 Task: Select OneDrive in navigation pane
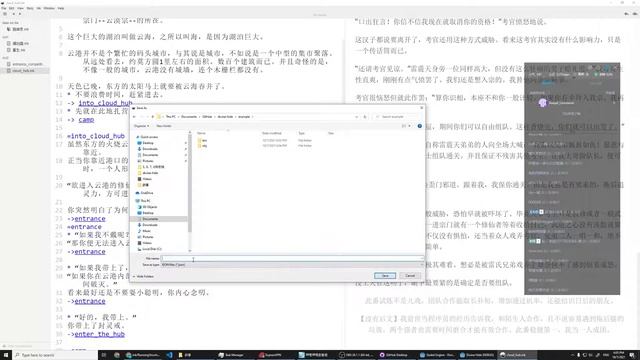tap(147, 193)
